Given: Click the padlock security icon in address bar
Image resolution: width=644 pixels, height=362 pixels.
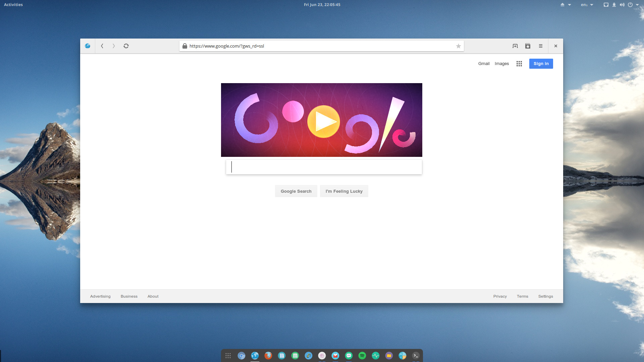Looking at the screenshot, I should click(x=184, y=46).
